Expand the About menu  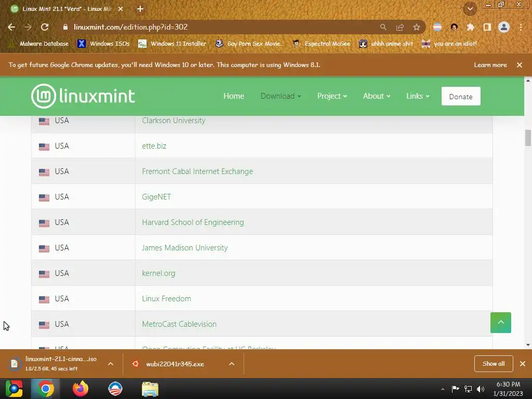coord(377,96)
